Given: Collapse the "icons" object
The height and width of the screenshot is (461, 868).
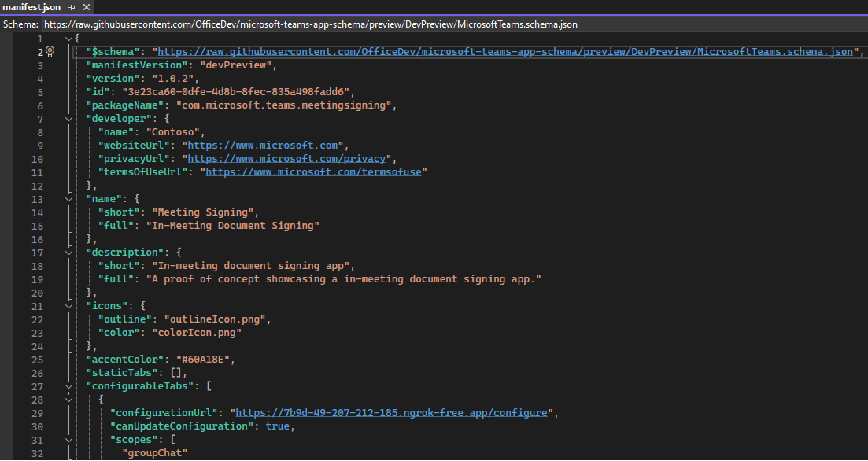Looking at the screenshot, I should 68,307.
